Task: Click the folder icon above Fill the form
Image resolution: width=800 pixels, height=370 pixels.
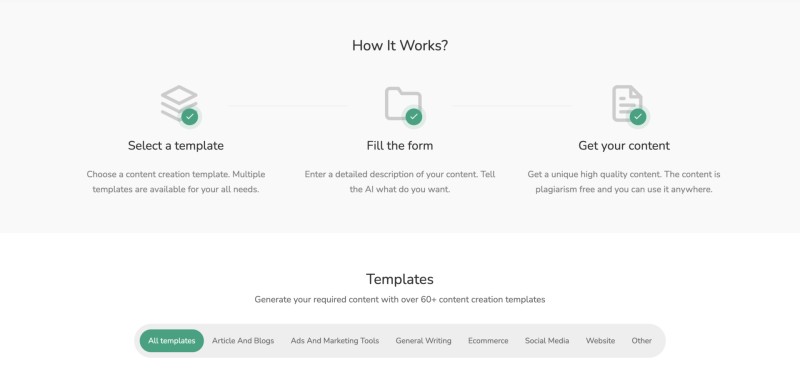Action: tap(403, 103)
